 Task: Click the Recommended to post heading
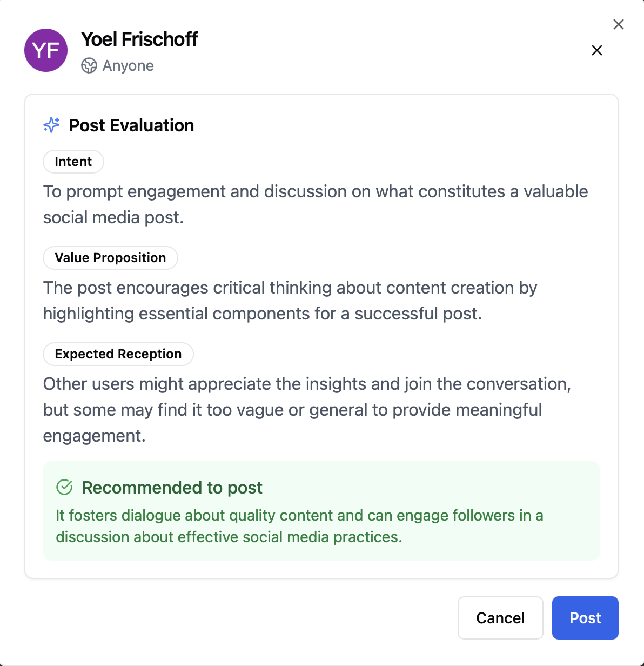(172, 488)
